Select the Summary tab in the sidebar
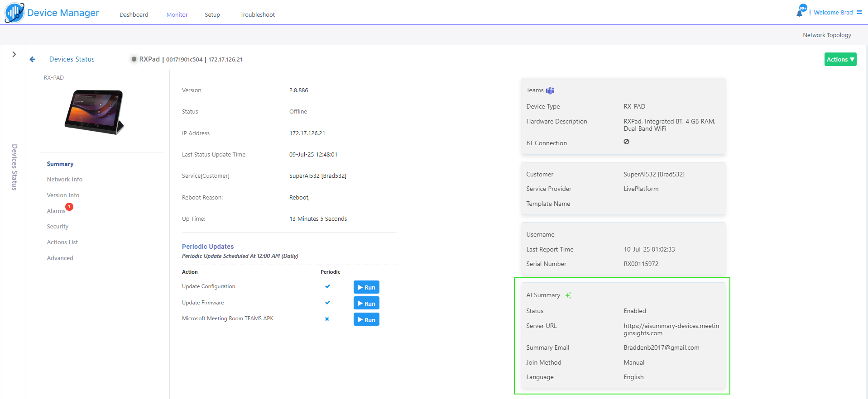The height and width of the screenshot is (399, 868). click(x=60, y=164)
